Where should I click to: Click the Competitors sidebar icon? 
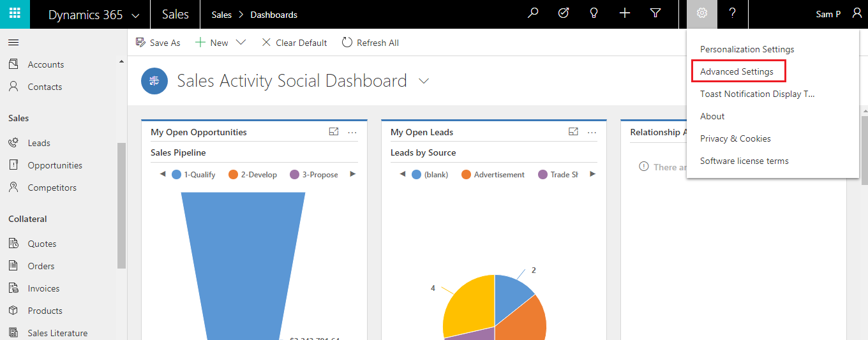[x=13, y=188]
